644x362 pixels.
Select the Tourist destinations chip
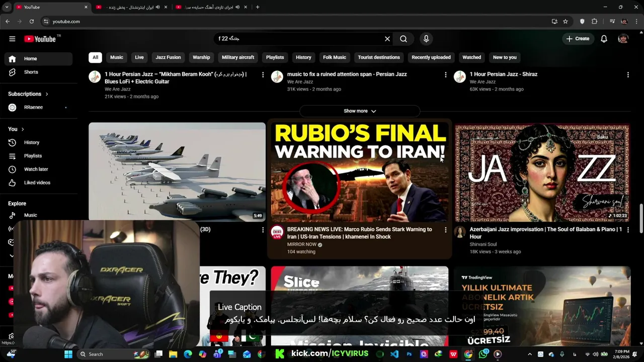click(379, 57)
